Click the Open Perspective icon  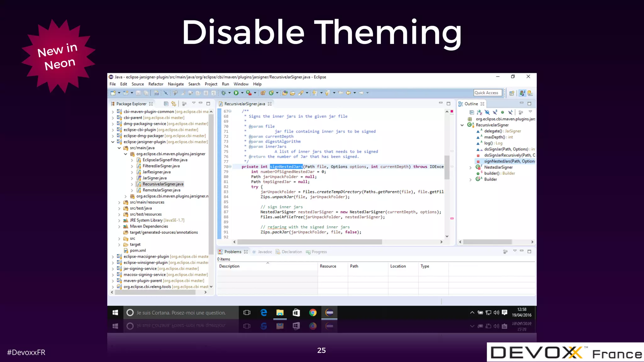[x=512, y=93]
